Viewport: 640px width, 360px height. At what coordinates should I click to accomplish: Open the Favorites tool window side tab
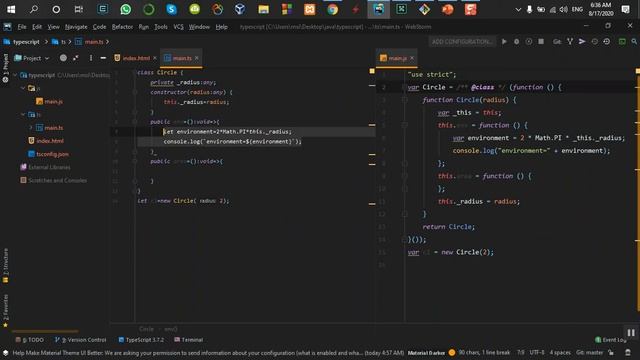pyautogui.click(x=5, y=311)
